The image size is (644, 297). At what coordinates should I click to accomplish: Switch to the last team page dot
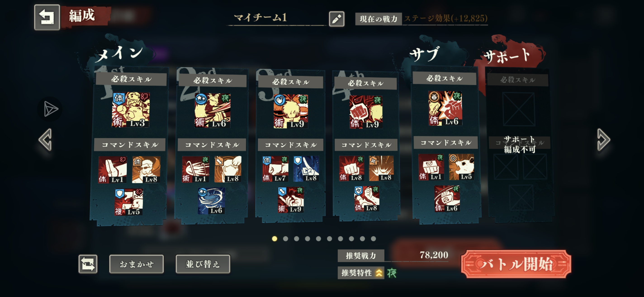[373, 239]
